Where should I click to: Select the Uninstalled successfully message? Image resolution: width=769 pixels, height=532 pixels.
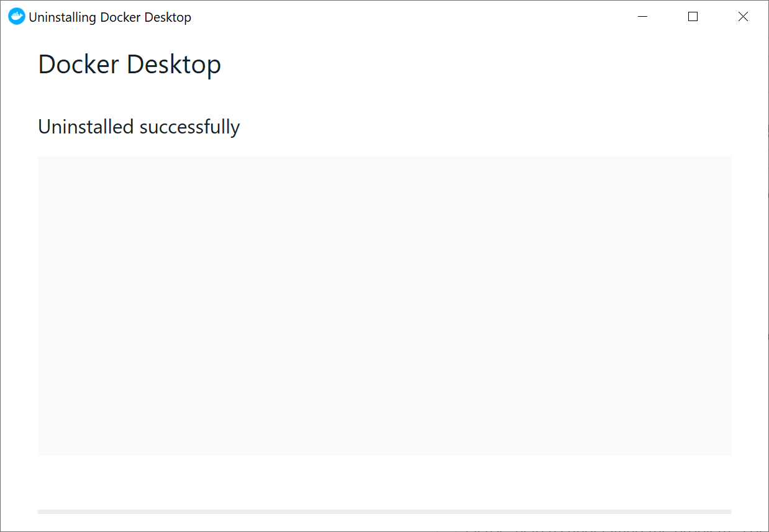[139, 127]
